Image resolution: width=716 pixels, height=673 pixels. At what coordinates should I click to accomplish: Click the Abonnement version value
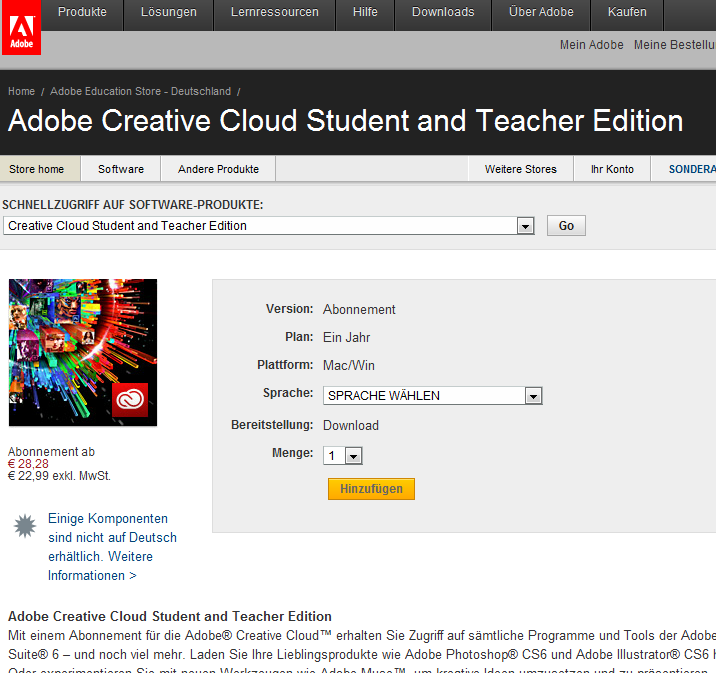pos(359,310)
